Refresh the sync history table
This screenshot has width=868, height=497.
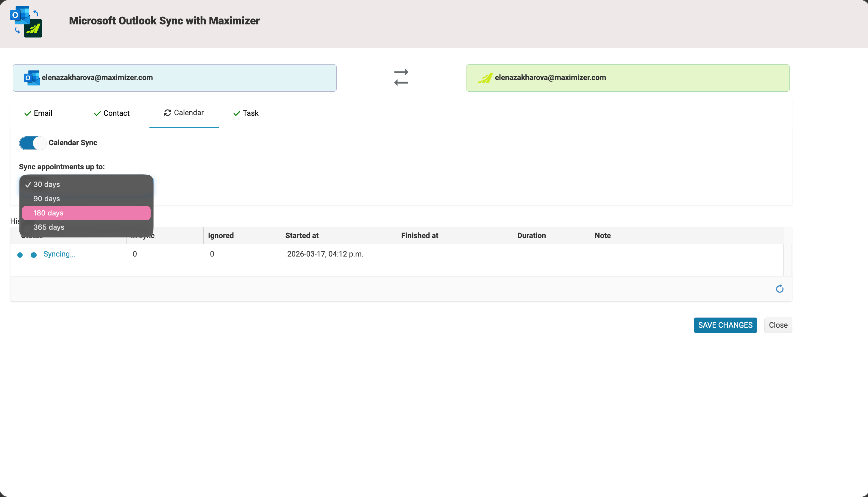coord(780,289)
